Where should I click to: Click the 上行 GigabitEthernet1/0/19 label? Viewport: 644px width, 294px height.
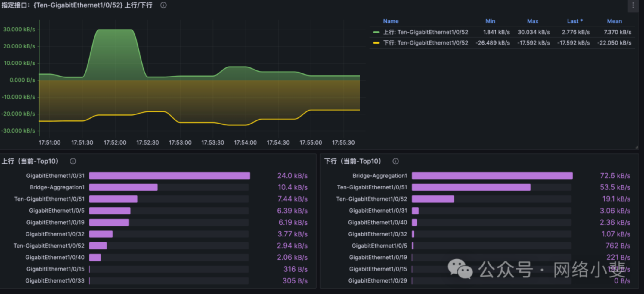[x=55, y=222]
